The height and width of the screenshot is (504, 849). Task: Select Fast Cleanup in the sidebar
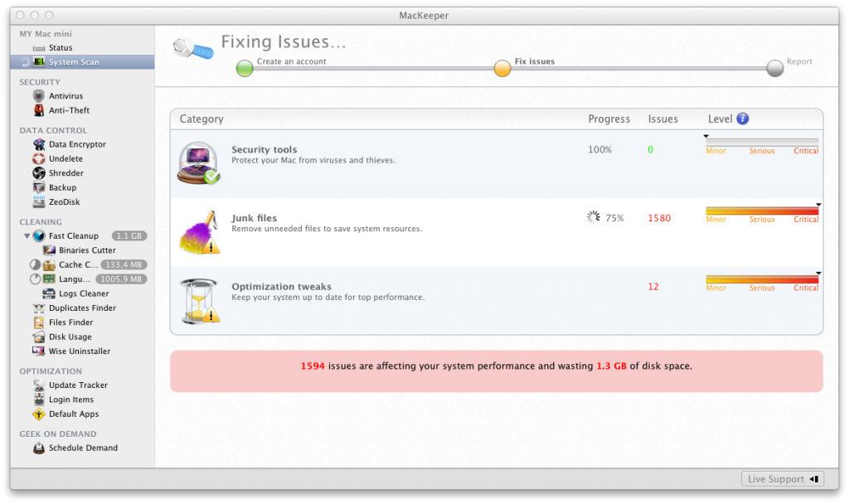pyautogui.click(x=74, y=236)
